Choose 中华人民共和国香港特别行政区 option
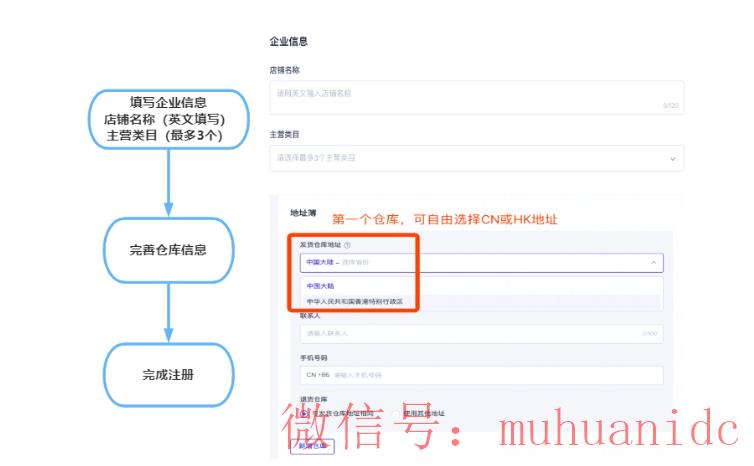 click(355, 301)
